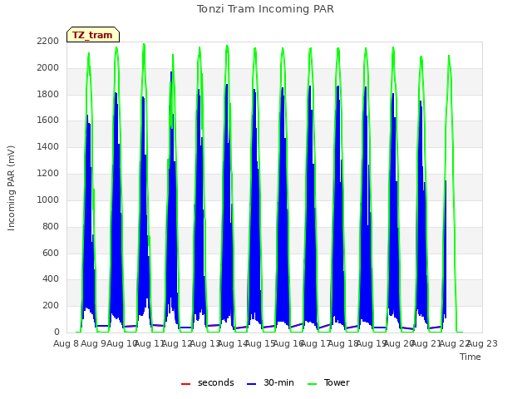Toggle the seconds legend entry
The height and width of the screenshot is (399, 532).
[207, 382]
